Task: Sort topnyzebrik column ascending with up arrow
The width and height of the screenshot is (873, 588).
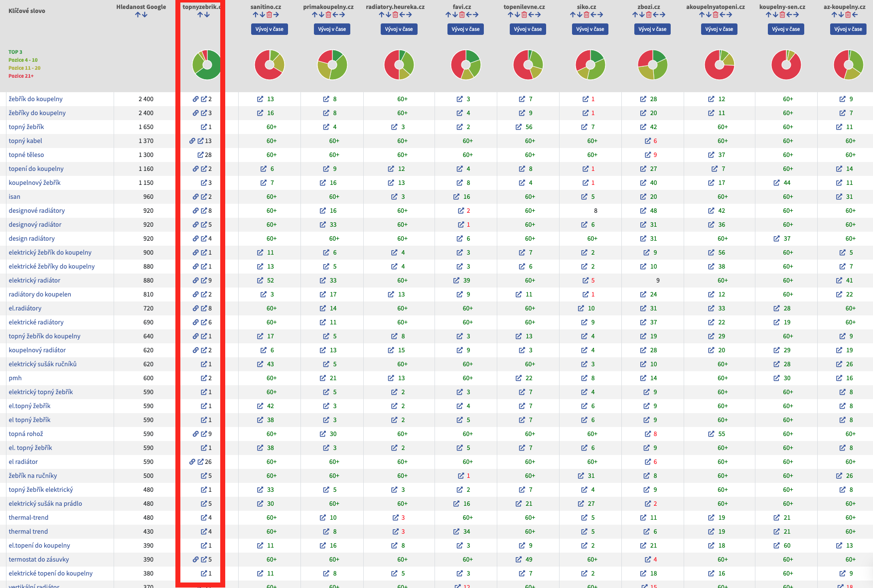Action: pyautogui.click(x=200, y=15)
